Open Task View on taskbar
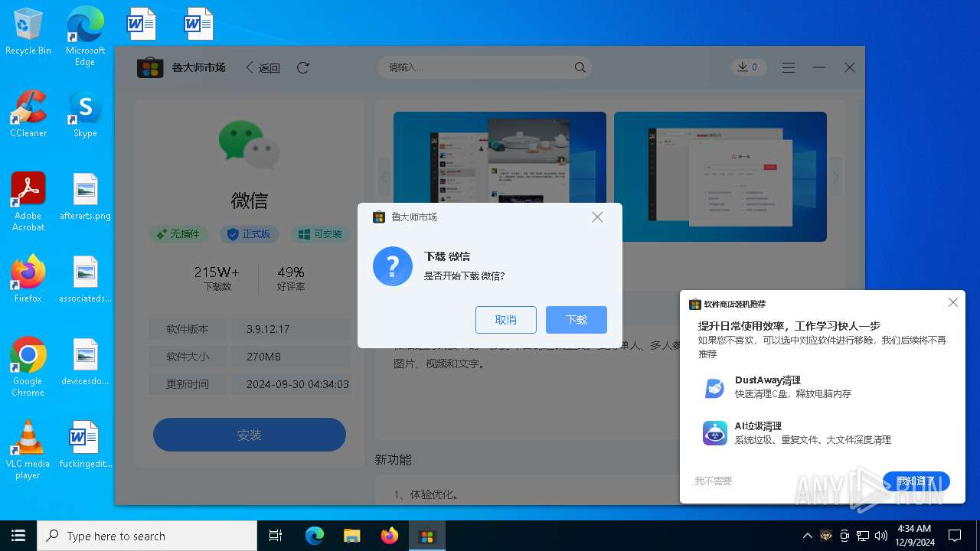The image size is (980, 551). click(x=276, y=536)
